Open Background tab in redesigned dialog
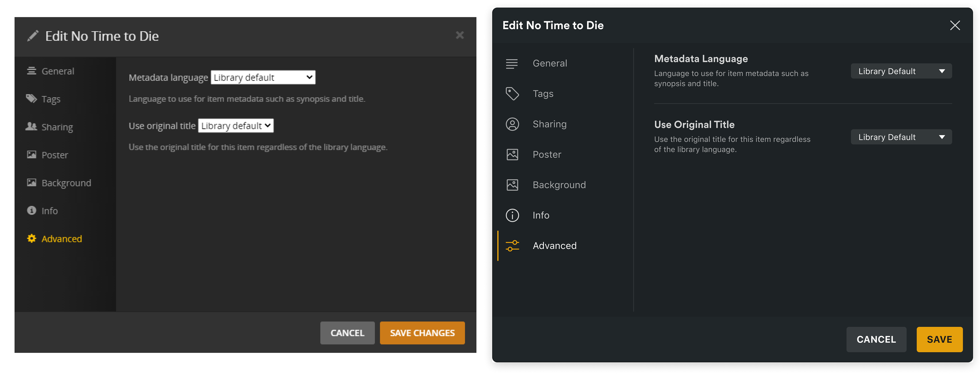 [x=558, y=185]
